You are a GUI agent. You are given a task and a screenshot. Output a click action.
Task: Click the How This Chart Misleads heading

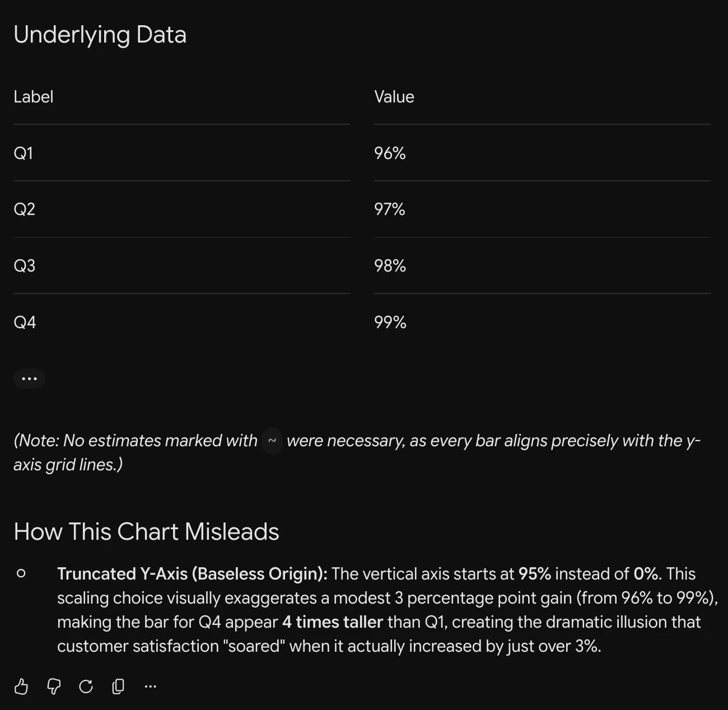(x=146, y=531)
